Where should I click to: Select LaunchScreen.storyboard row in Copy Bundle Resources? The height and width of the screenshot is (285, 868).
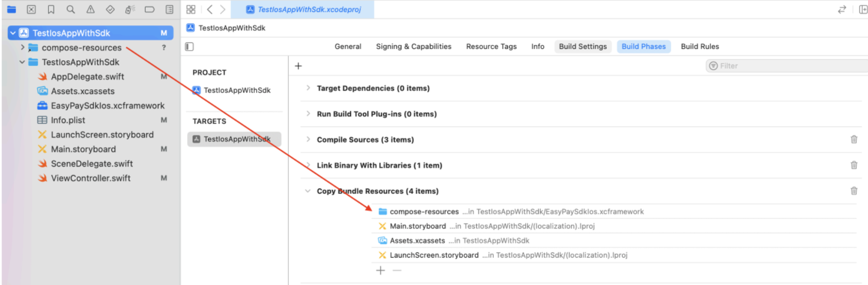pos(614,255)
